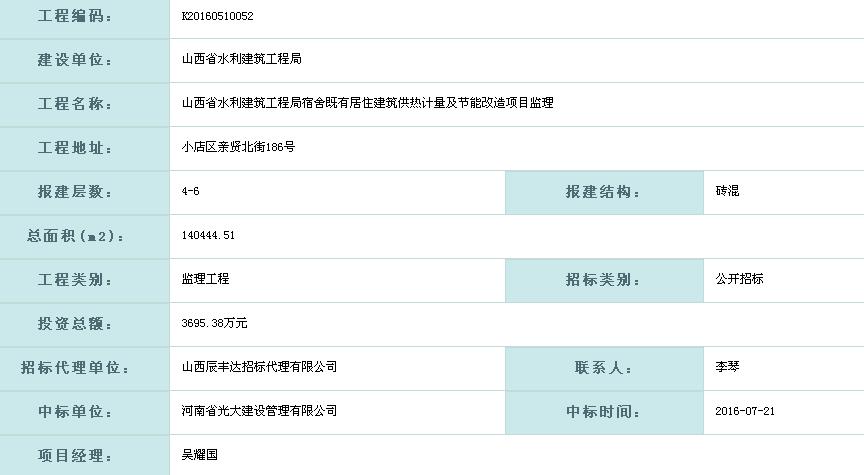Click the structure value 砖混

pyautogui.click(x=727, y=191)
